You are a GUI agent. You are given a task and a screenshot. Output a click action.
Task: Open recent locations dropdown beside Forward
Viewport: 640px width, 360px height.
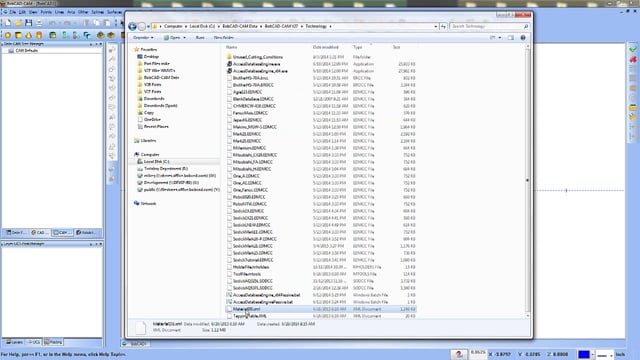tap(148, 27)
